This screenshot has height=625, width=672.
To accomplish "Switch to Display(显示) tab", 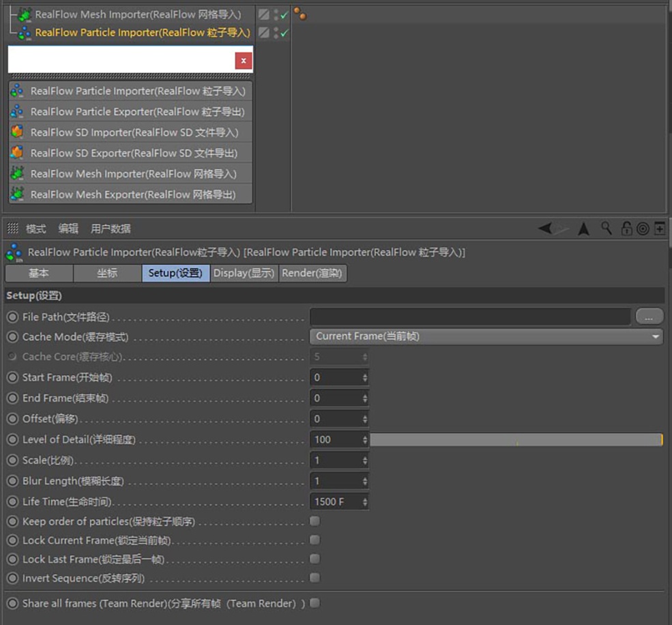I will (244, 273).
